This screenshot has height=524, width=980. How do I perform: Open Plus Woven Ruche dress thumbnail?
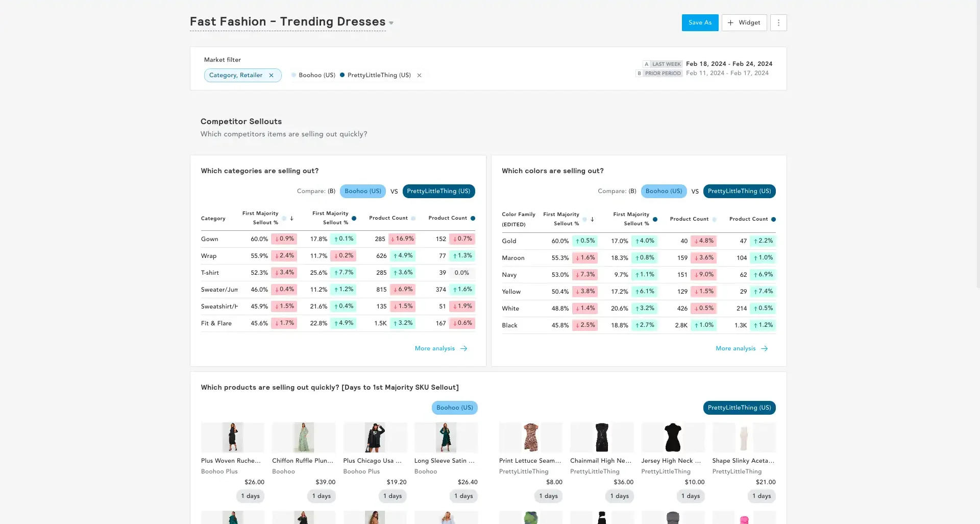233,437
